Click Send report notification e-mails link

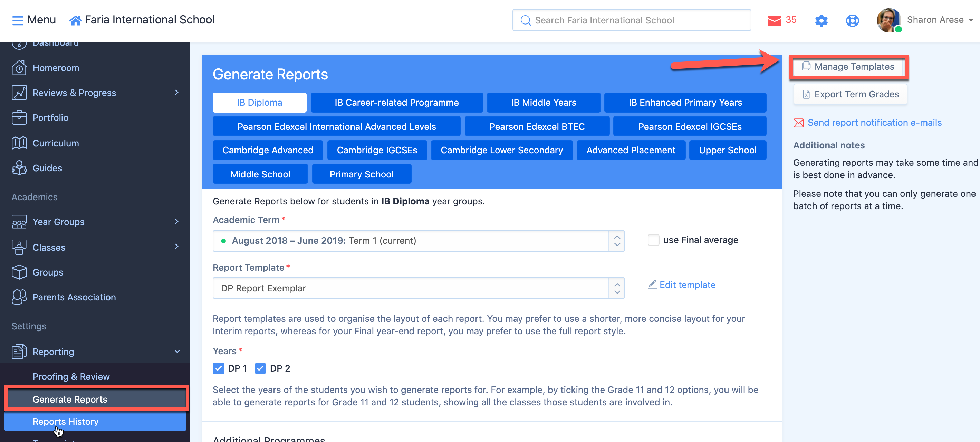click(874, 123)
